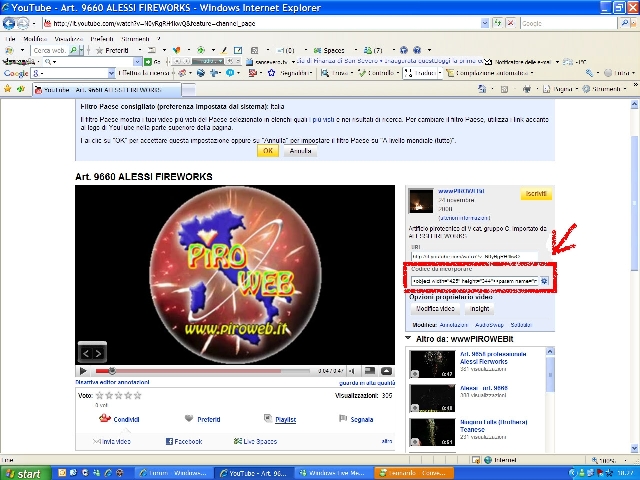Open the Preferiti menu in menu bar
The height and width of the screenshot is (480, 640).
(x=102, y=39)
